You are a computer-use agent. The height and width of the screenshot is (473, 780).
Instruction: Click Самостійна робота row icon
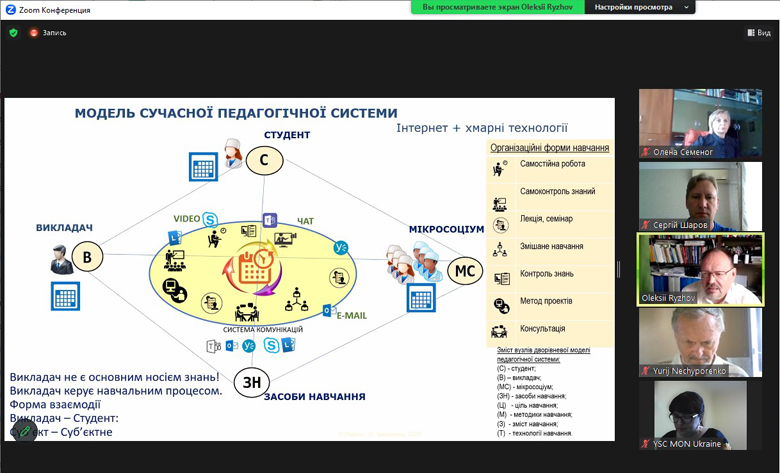click(x=500, y=169)
